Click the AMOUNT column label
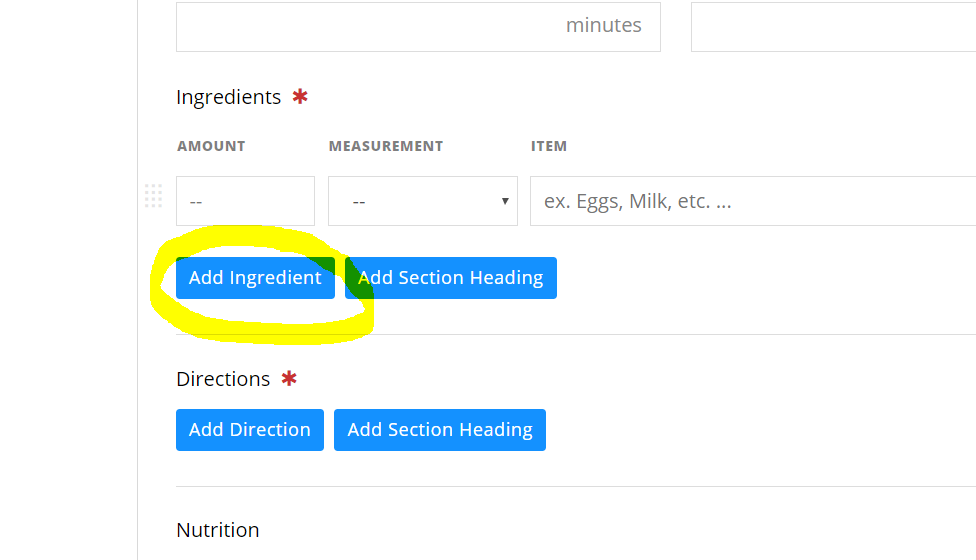 [211, 146]
